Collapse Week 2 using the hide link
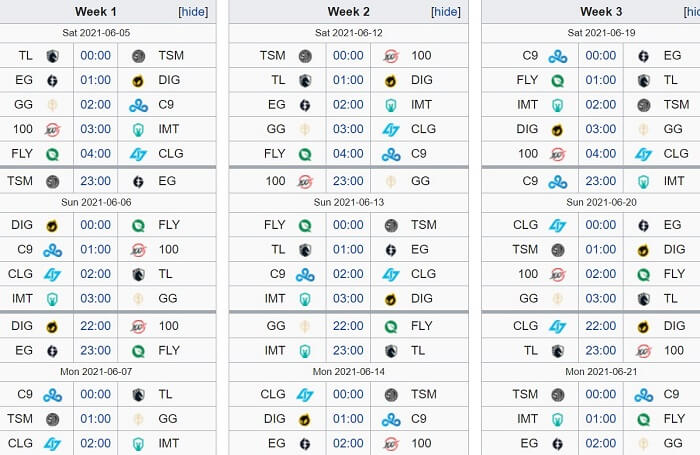The image size is (700, 455). click(x=446, y=12)
